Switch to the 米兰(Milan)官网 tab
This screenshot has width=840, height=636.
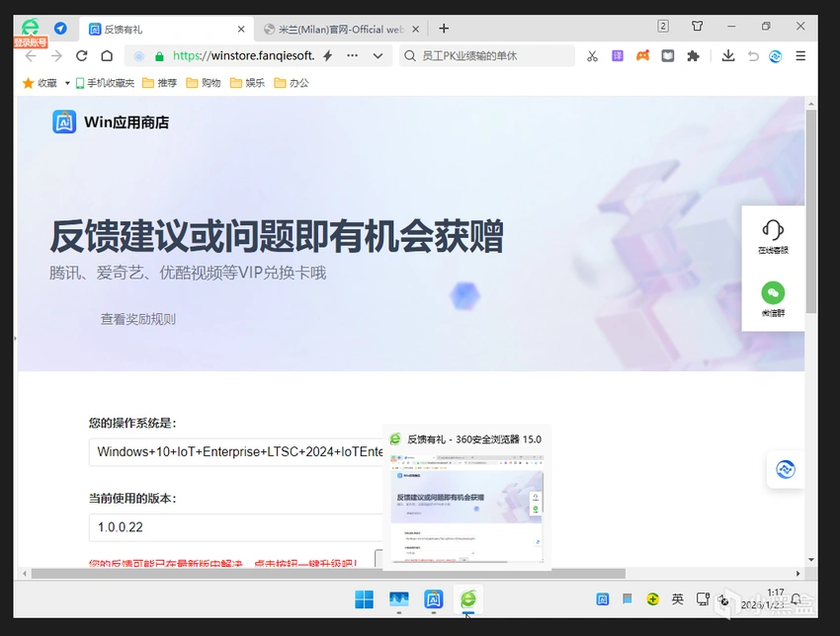point(336,29)
